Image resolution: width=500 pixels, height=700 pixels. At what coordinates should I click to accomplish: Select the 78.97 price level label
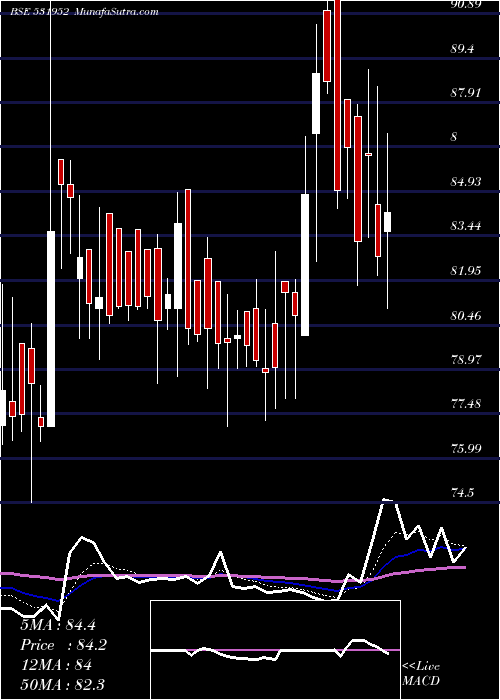click(x=466, y=359)
